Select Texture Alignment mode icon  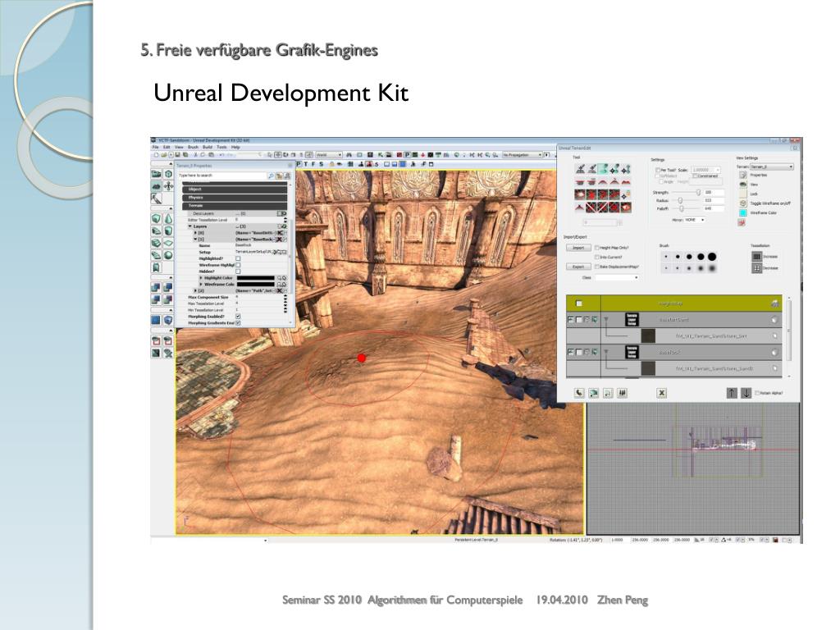pos(168,186)
